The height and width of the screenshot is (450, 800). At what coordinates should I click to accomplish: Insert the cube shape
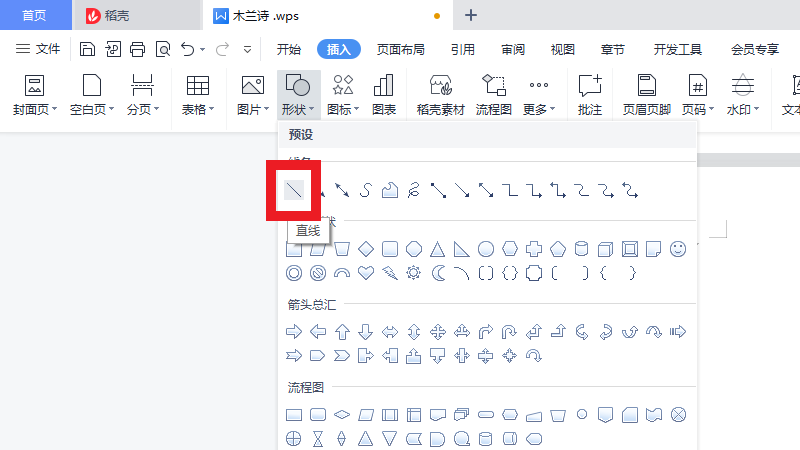click(606, 249)
